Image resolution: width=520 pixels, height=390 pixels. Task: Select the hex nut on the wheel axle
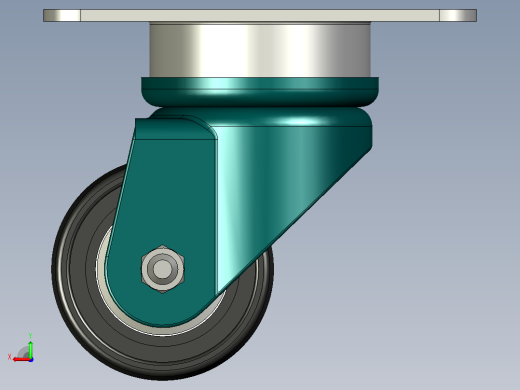(x=162, y=269)
